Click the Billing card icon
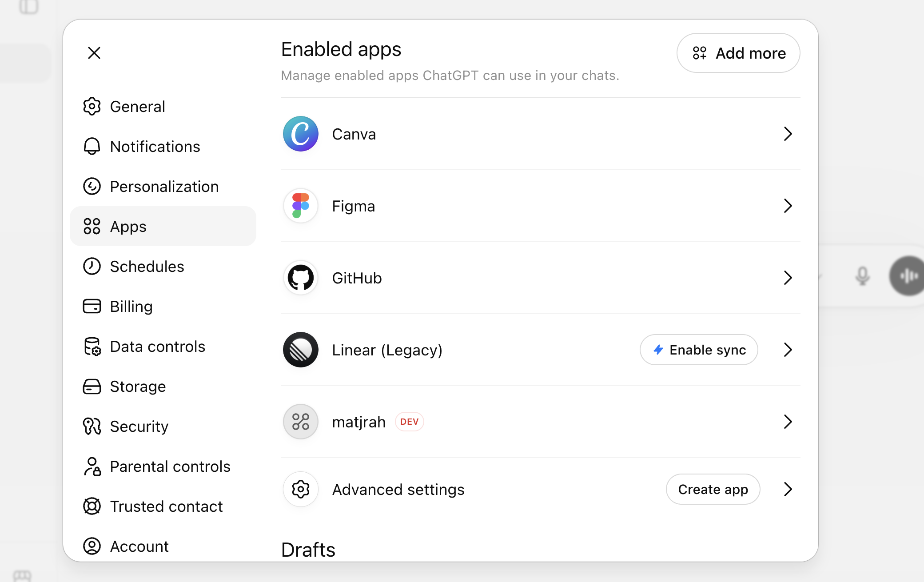The height and width of the screenshot is (582, 924). point(92,306)
